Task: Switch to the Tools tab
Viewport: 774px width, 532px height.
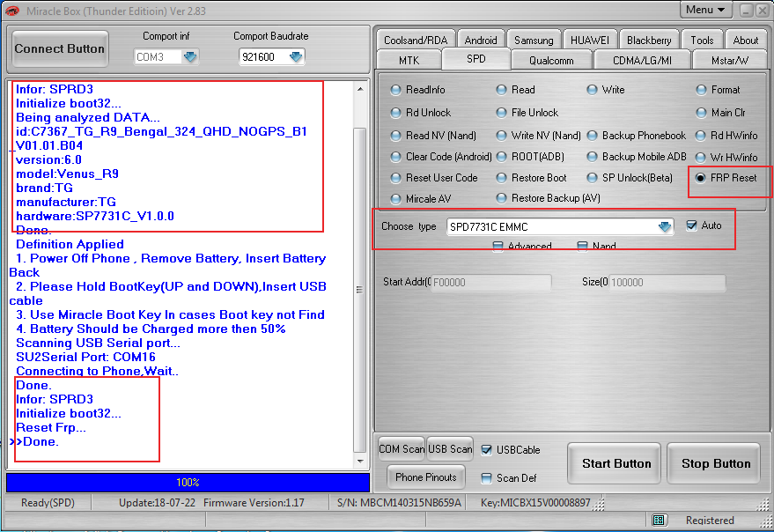Action: (x=702, y=40)
